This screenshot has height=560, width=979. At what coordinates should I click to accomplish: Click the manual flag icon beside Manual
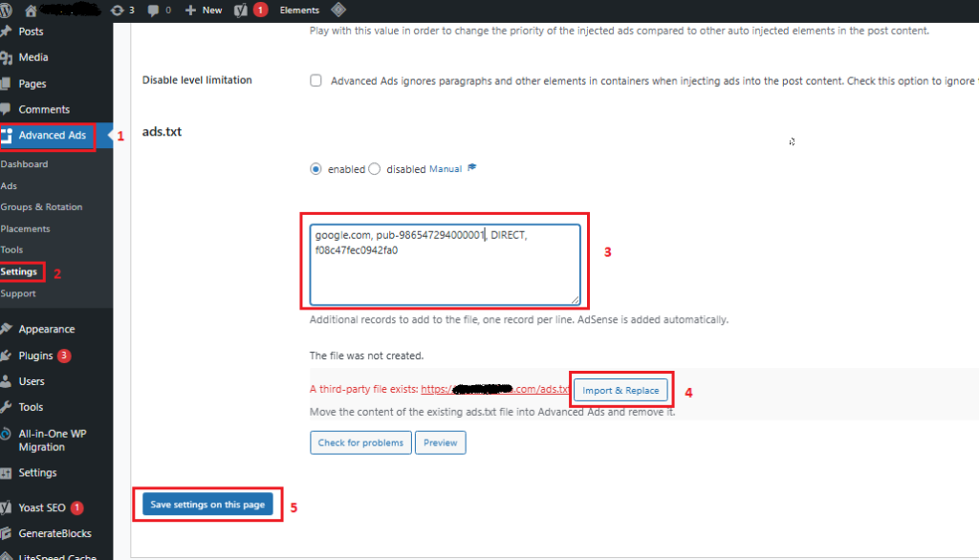(472, 167)
